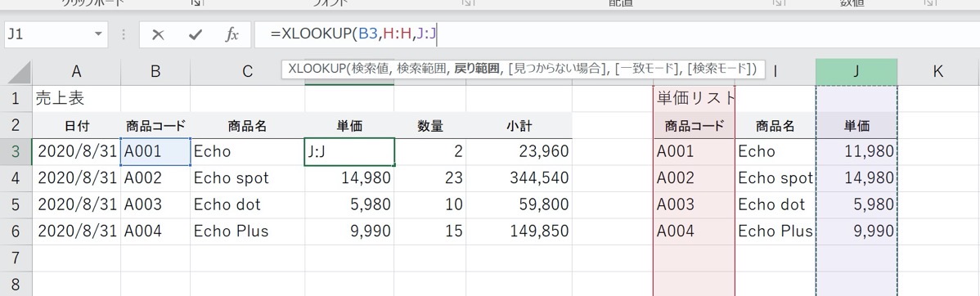The height and width of the screenshot is (296, 980).
Task: Click cell B4 with A002
Action: pyautogui.click(x=155, y=178)
